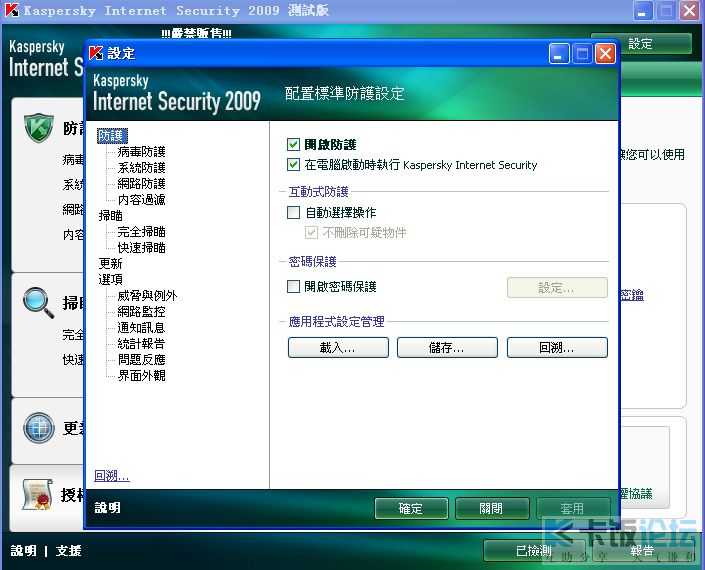The height and width of the screenshot is (570, 705).
Task: Click the 儲存... button
Action: (x=447, y=347)
